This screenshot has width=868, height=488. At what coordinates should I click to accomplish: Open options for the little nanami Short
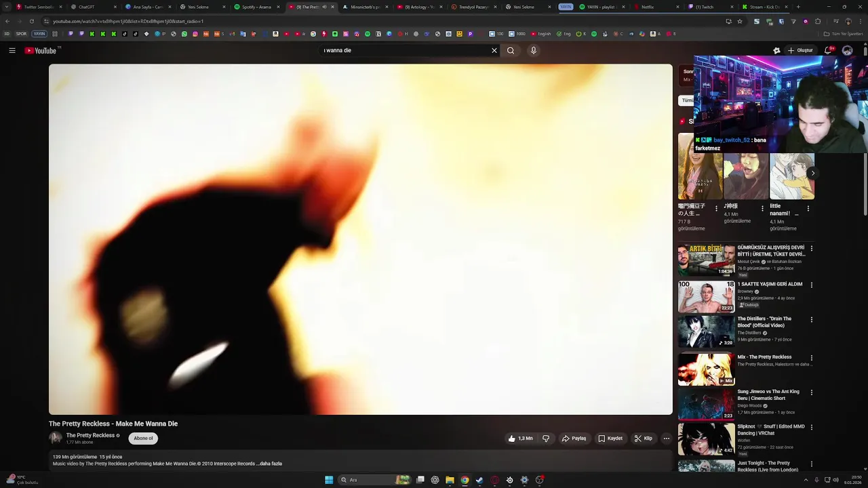pos(808,209)
